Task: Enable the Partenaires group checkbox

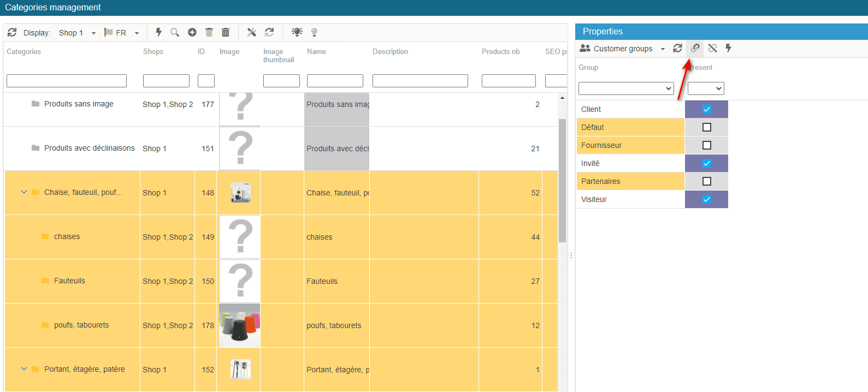Action: click(706, 181)
